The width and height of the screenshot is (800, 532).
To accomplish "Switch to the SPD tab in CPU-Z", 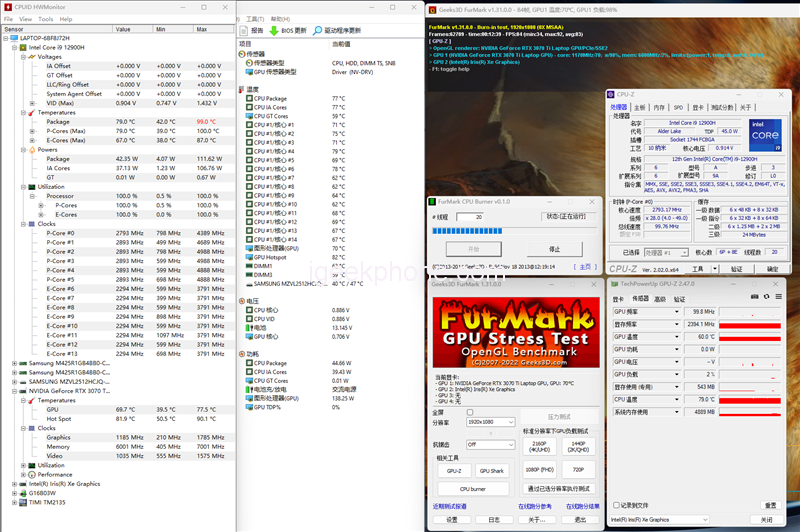I will 678,106.
